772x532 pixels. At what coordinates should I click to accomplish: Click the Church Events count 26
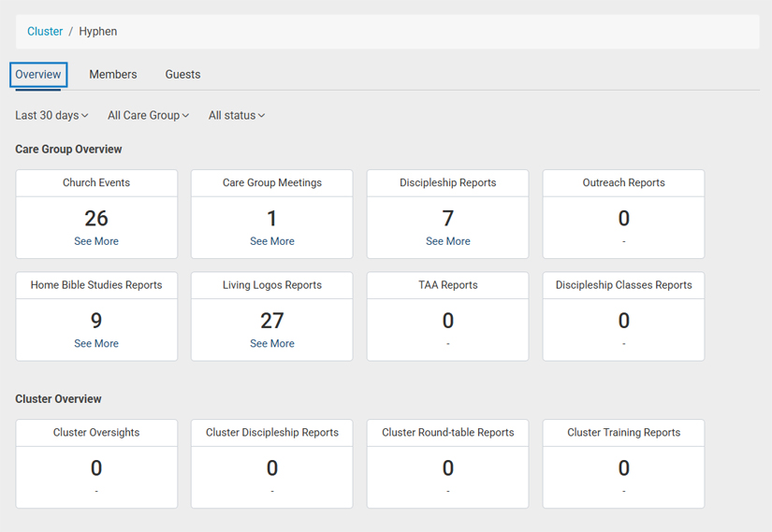[96, 219]
